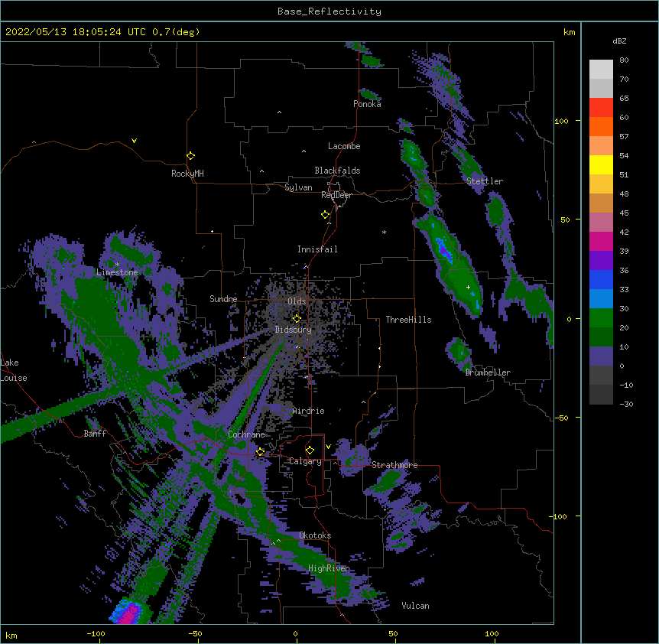Image resolution: width=659 pixels, height=644 pixels.
Task: Pick the bright yellow 54 dBZ legend swatch
Action: [601, 164]
